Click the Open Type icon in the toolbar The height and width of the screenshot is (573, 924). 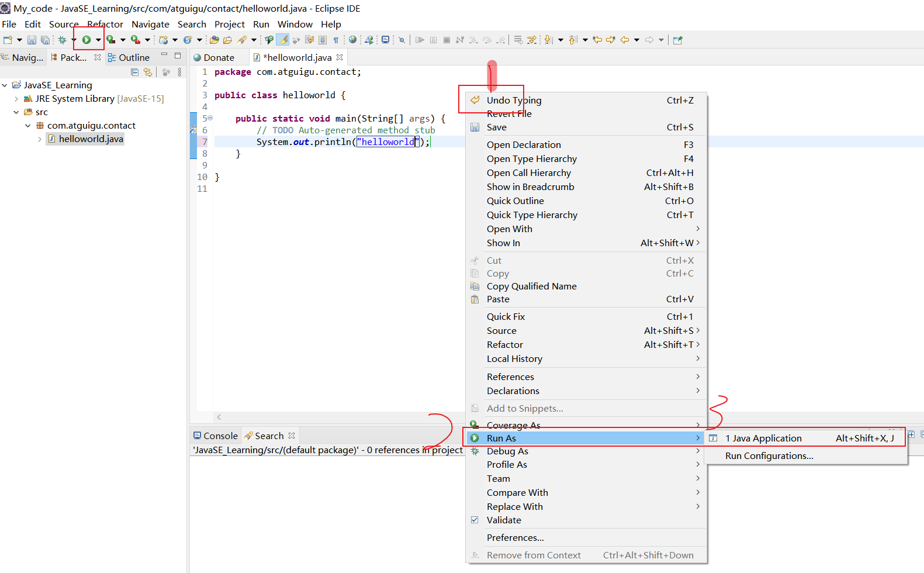[x=214, y=40]
